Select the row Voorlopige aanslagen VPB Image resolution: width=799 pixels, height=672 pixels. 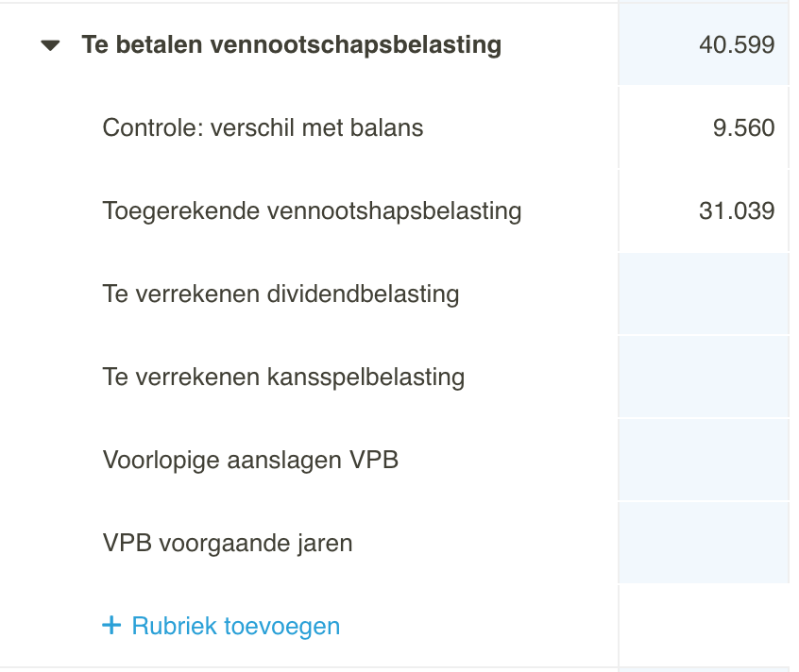pyautogui.click(x=249, y=460)
